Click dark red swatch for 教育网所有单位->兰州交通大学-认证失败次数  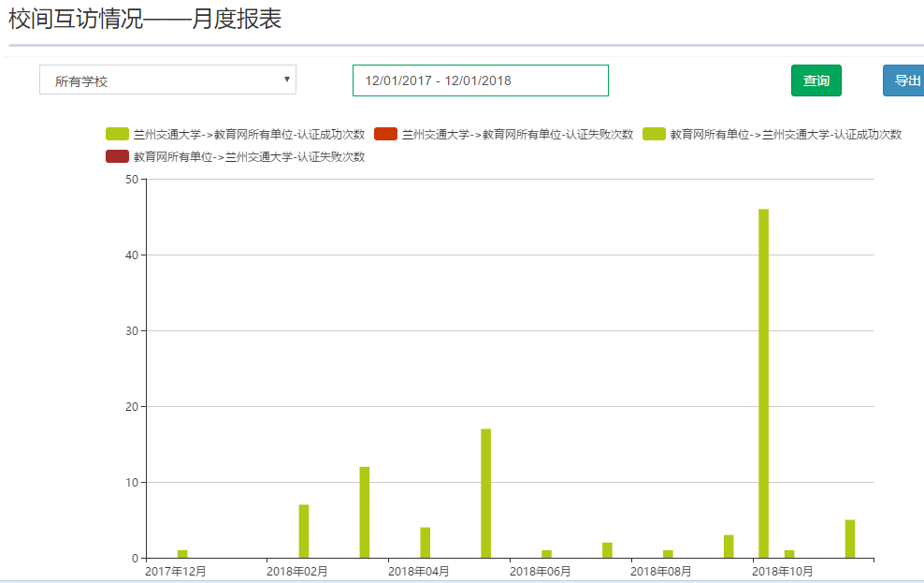(117, 156)
